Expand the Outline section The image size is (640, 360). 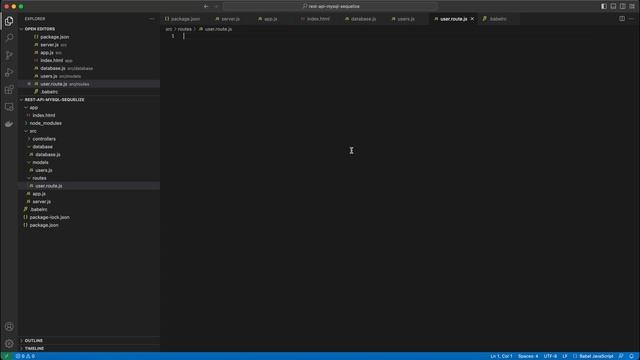click(x=33, y=340)
